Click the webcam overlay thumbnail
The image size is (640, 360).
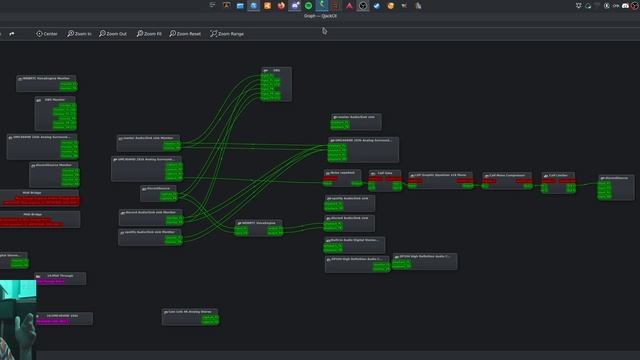coord(18,320)
